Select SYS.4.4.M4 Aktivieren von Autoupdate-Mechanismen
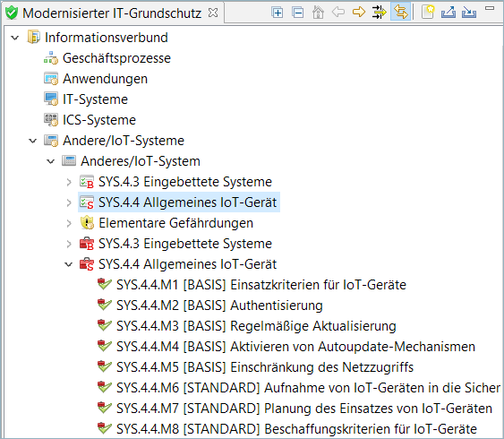Image resolution: width=504 pixels, height=439 pixels. pyautogui.click(x=295, y=347)
